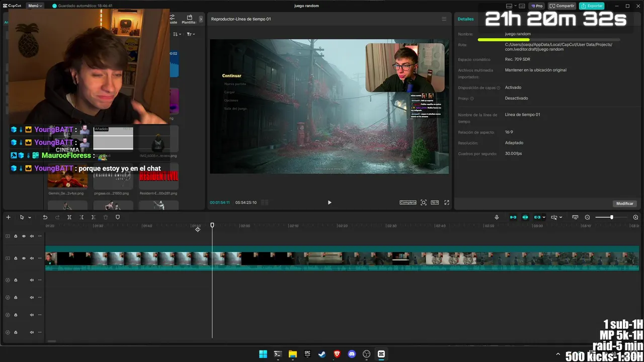
Task: Click the Modificar button in details panel
Action: pyautogui.click(x=625, y=204)
